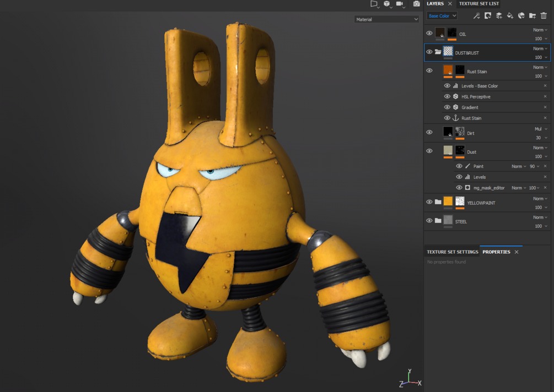The width and height of the screenshot is (554, 392).
Task: Add a new fill layer
Action: coord(510,16)
